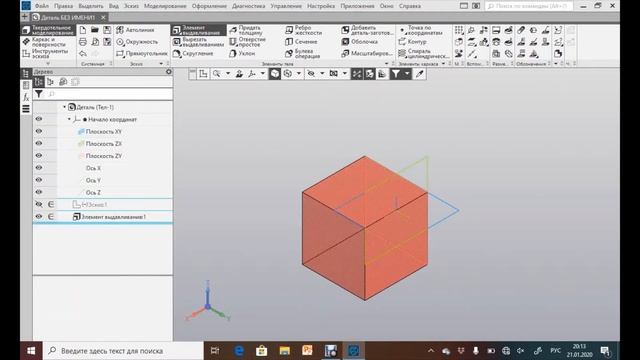Collapse the Начало координат tree node
The width and height of the screenshot is (640, 360).
coord(69,119)
